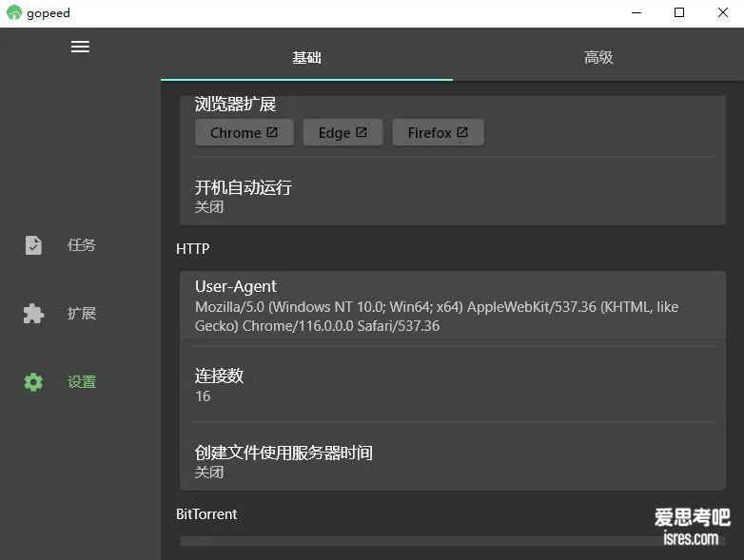Click the gopeed logo in title bar
This screenshot has height=560, width=744.
(x=14, y=12)
